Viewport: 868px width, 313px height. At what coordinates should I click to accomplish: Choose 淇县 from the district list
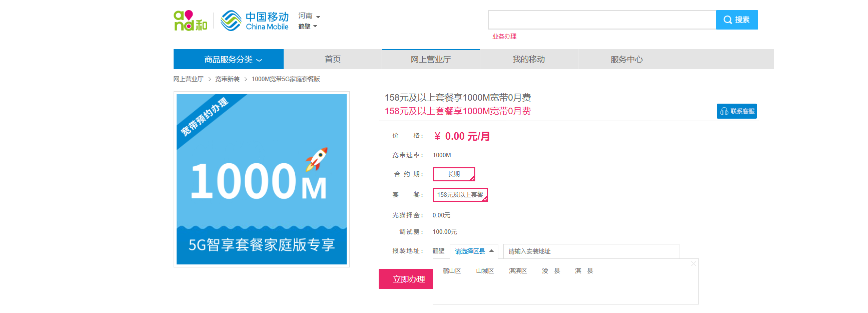coord(584,271)
